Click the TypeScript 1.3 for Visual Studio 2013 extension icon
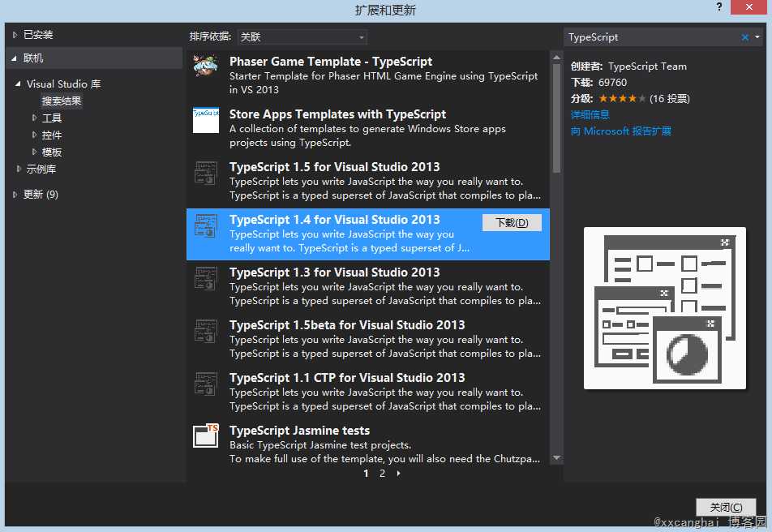 pyautogui.click(x=206, y=278)
